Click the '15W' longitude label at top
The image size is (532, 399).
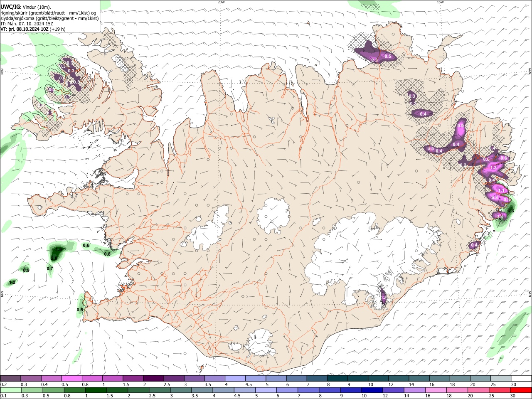coord(440,2)
